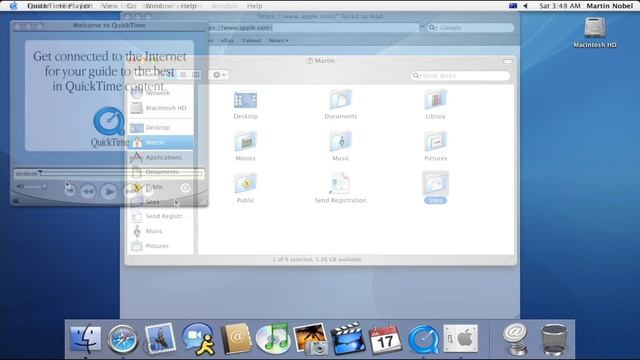Image resolution: width=640 pixels, height=360 pixels.
Task: Select the Desktop folder in Finder window
Action: click(245, 105)
